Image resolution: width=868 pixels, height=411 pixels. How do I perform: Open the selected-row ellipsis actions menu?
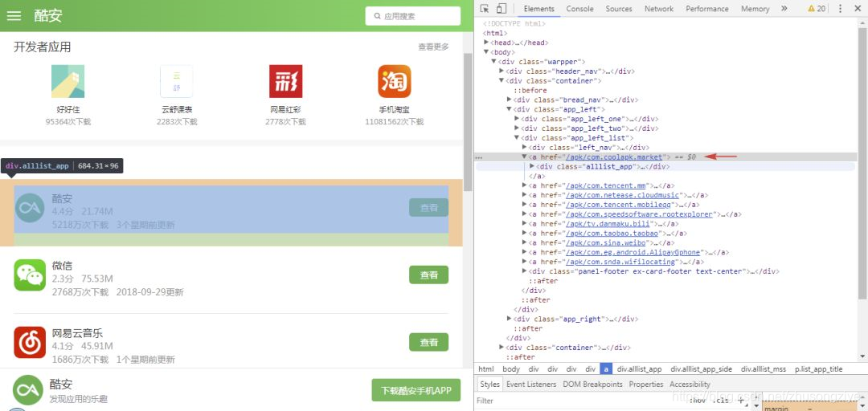pos(479,157)
